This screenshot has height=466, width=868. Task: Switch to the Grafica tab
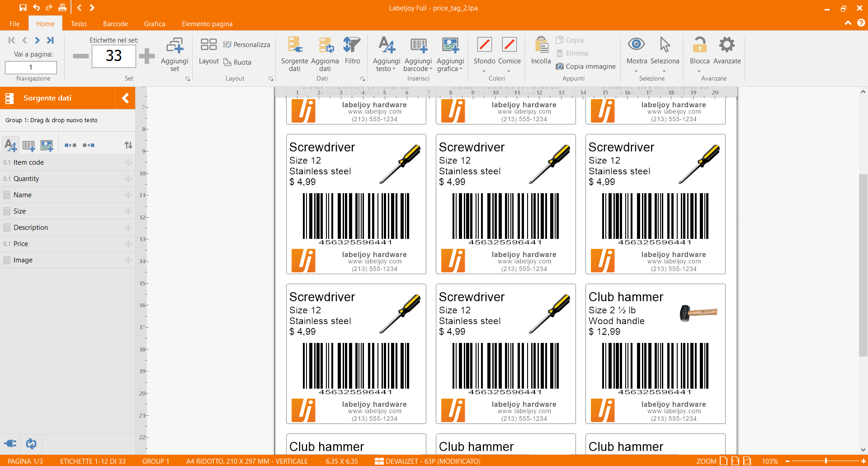pos(155,24)
